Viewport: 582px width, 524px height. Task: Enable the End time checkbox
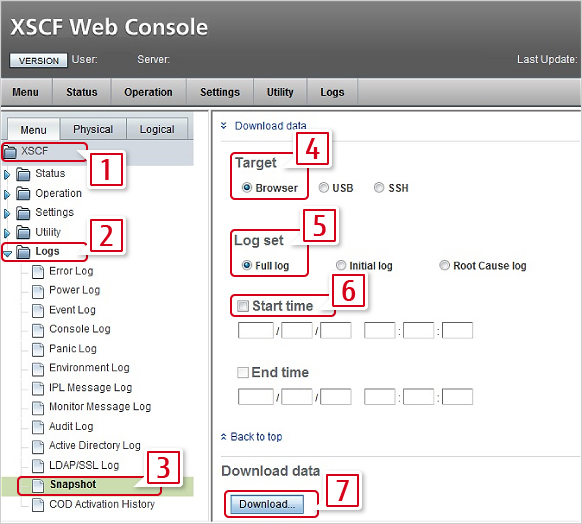point(243,372)
